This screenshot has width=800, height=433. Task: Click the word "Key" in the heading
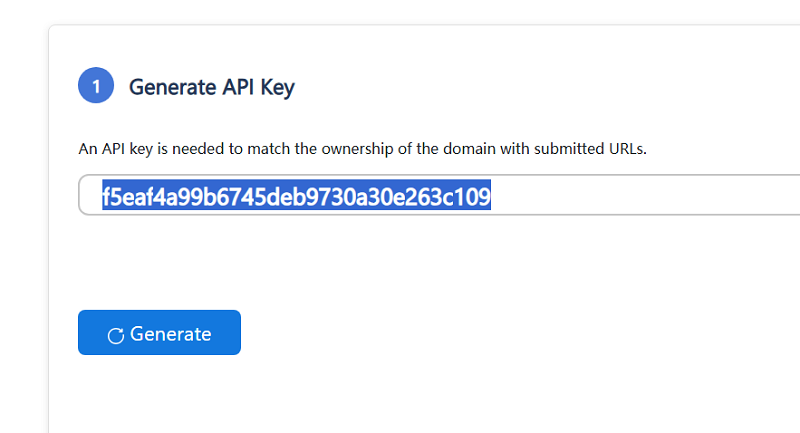click(x=278, y=88)
